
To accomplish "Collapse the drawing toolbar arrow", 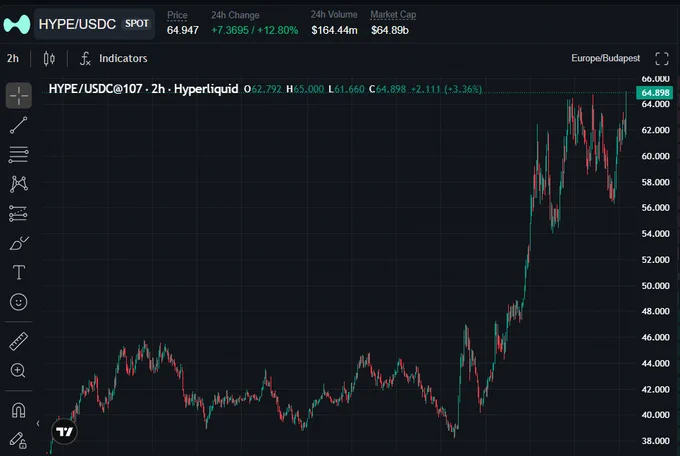I will [38, 423].
